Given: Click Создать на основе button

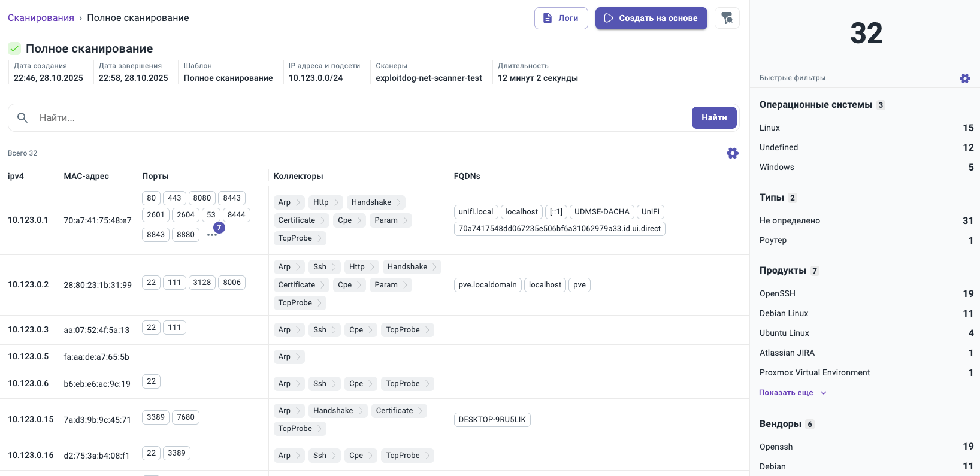Looking at the screenshot, I should pyautogui.click(x=651, y=18).
